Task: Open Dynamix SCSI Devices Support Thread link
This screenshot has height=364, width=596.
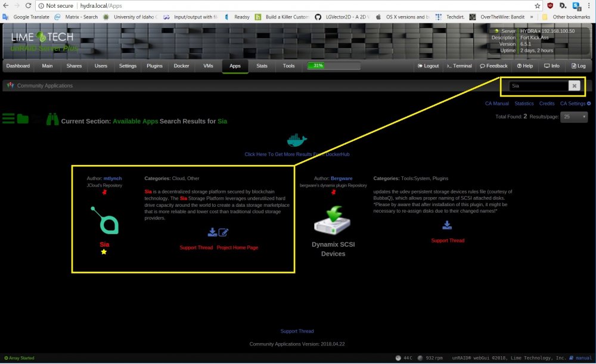Action: coord(448,241)
